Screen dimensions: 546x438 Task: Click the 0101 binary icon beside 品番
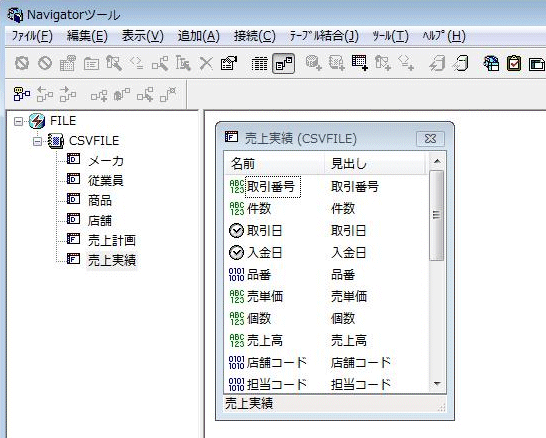point(236,275)
